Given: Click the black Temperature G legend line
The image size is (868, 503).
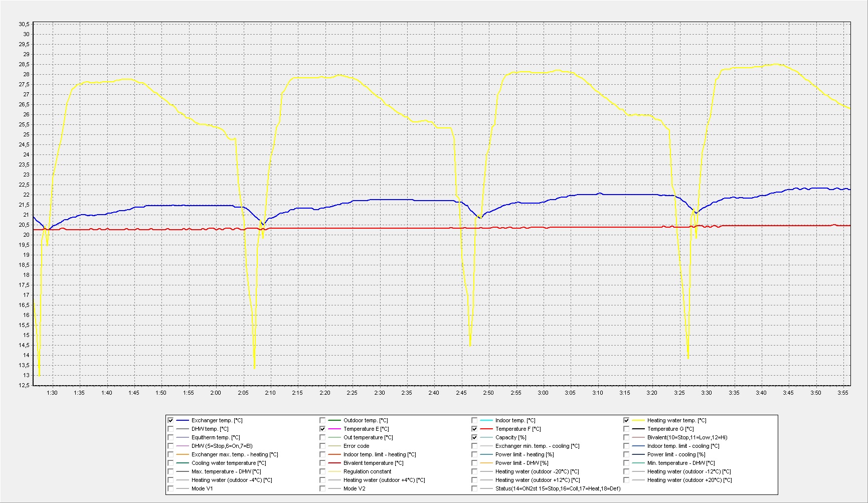Looking at the screenshot, I should (638, 429).
